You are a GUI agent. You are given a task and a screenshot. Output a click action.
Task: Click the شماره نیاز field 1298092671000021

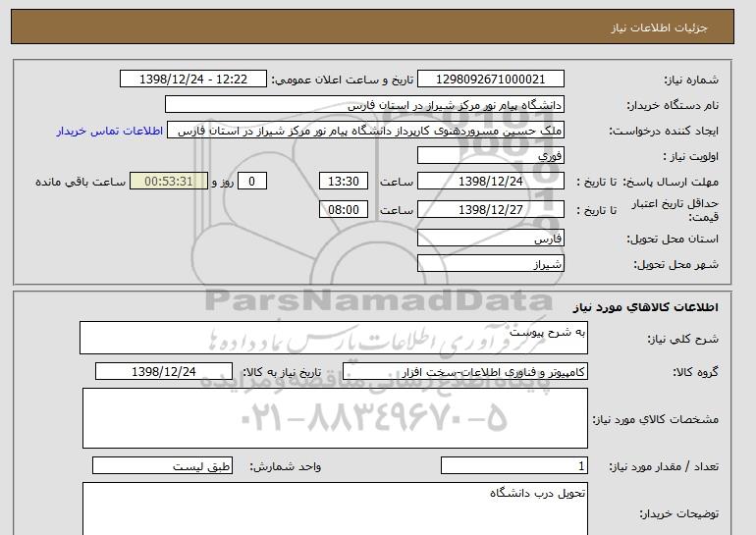click(x=490, y=80)
